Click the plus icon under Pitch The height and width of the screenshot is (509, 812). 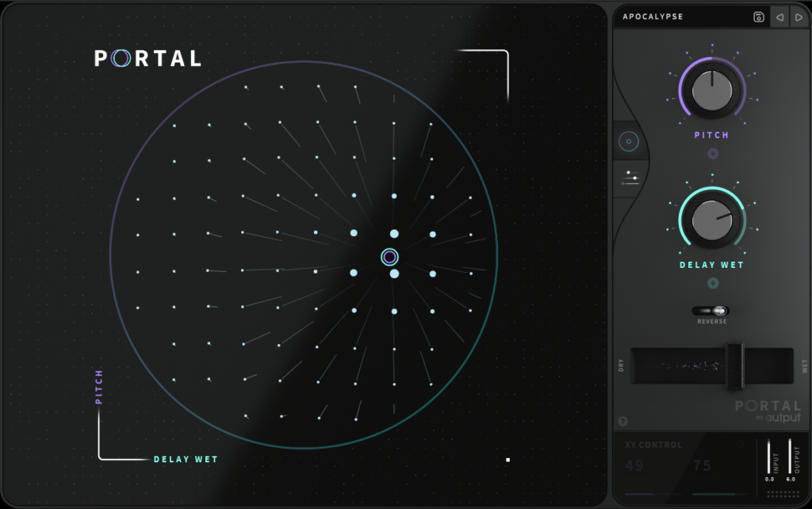coord(712,154)
